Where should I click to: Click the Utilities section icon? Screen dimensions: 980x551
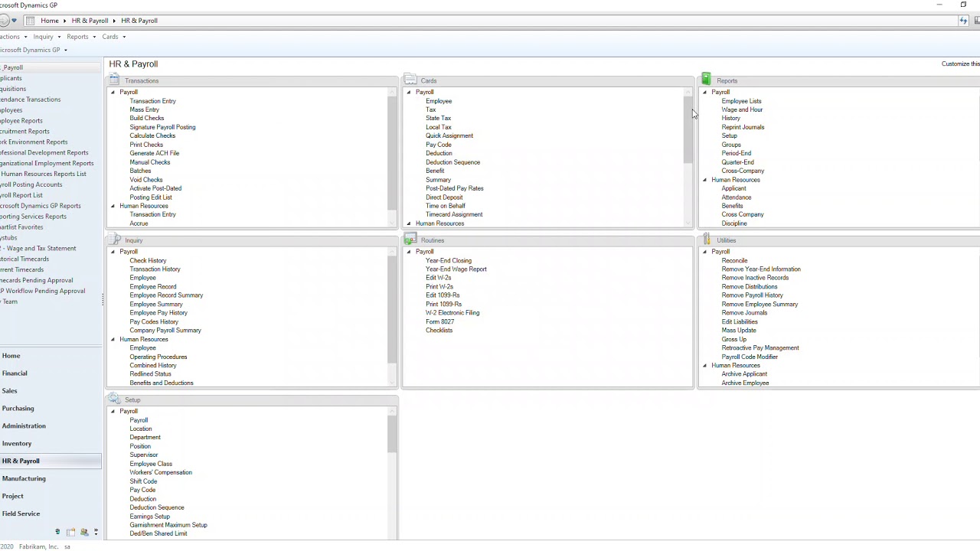click(706, 240)
